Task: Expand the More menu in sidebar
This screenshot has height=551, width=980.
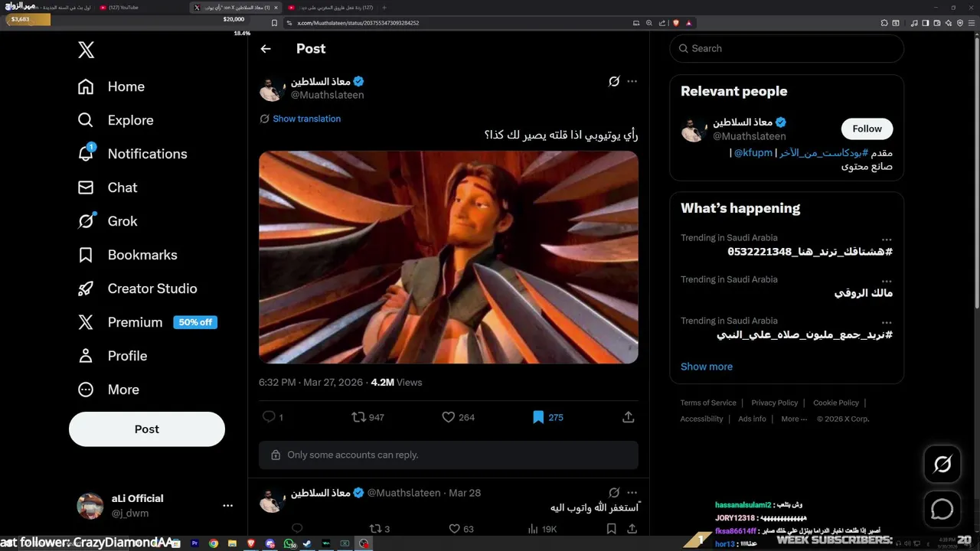Action: click(x=108, y=390)
